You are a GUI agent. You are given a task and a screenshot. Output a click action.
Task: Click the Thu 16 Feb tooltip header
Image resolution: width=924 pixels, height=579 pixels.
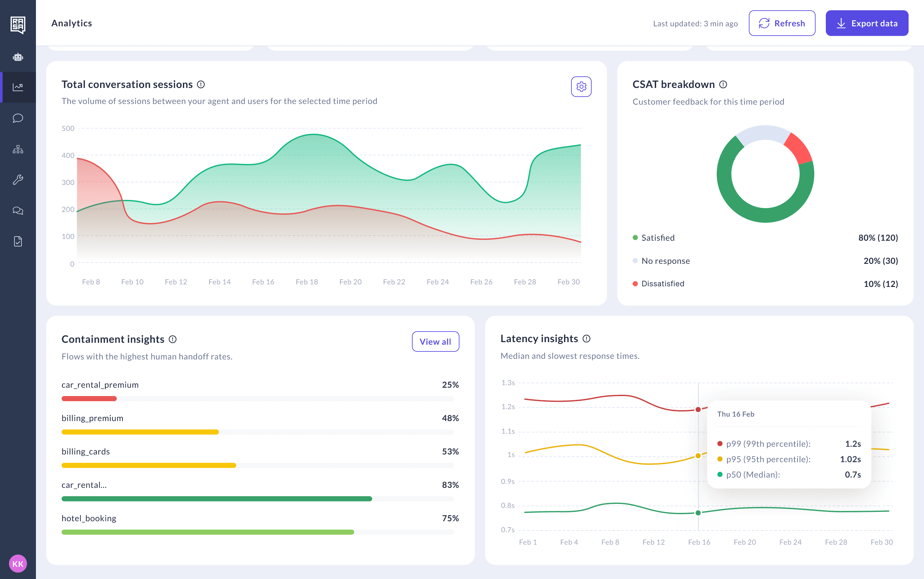click(x=736, y=414)
